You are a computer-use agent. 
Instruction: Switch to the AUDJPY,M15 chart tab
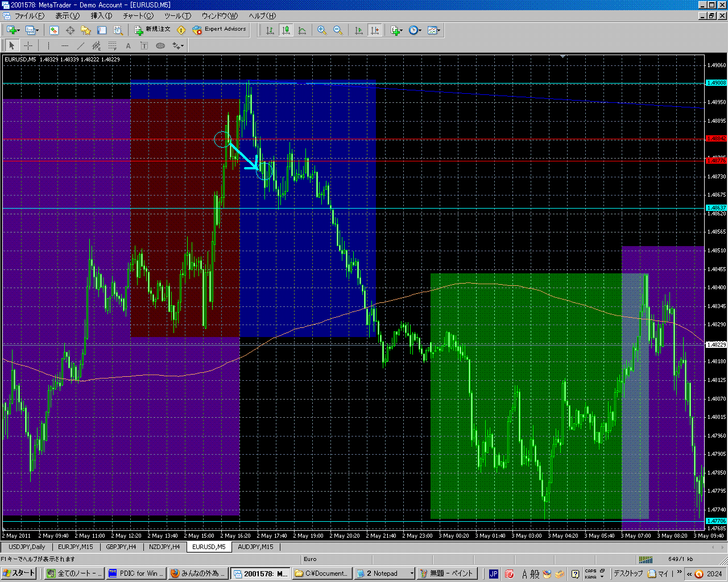click(255, 547)
